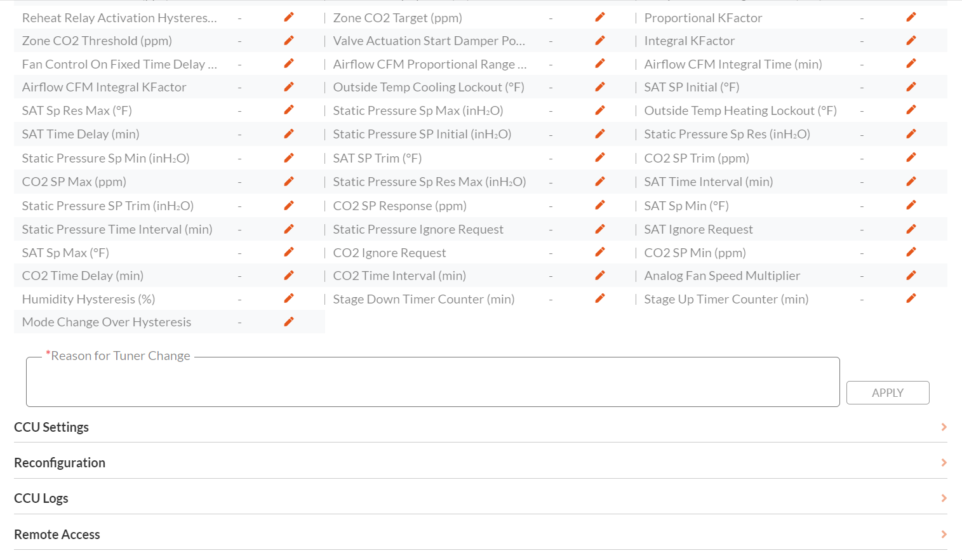Edit the Humidity Hysteresis percentage
This screenshot has height=560, width=962.
(x=289, y=298)
